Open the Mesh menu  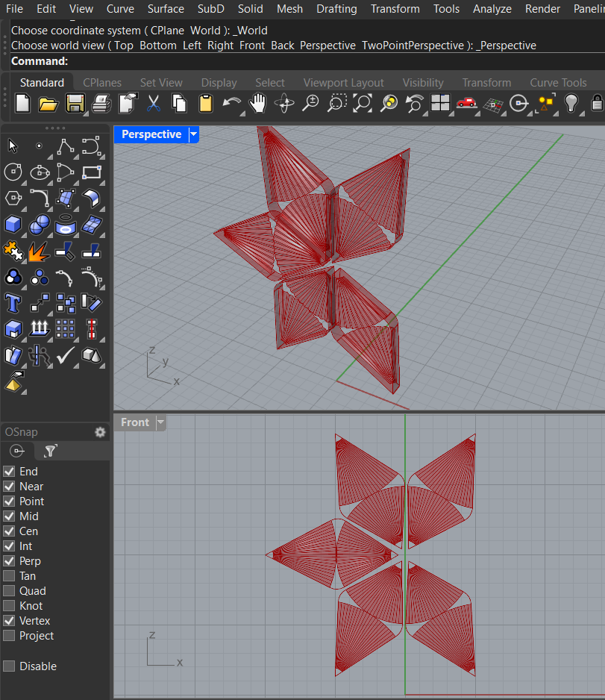pos(289,9)
